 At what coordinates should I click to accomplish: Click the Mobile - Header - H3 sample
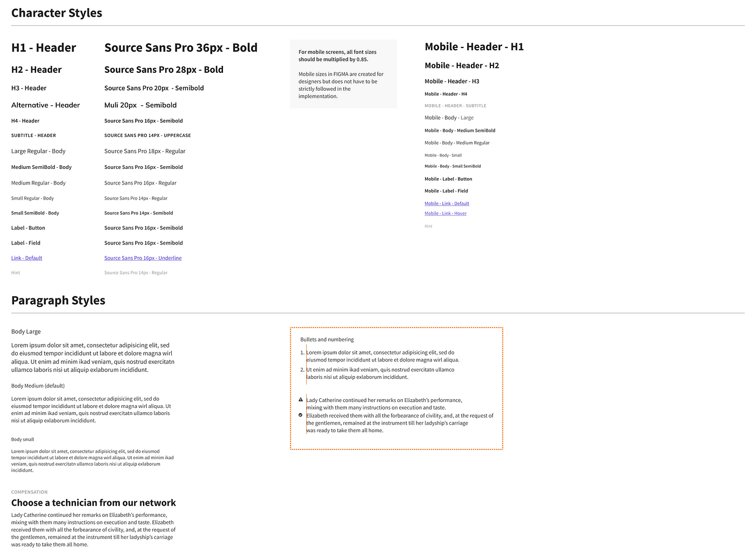(452, 81)
